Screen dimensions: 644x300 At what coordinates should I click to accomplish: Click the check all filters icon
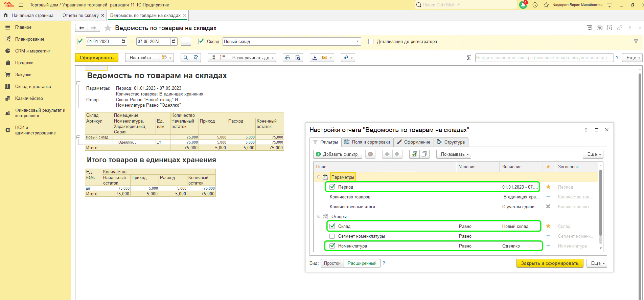(x=414, y=154)
